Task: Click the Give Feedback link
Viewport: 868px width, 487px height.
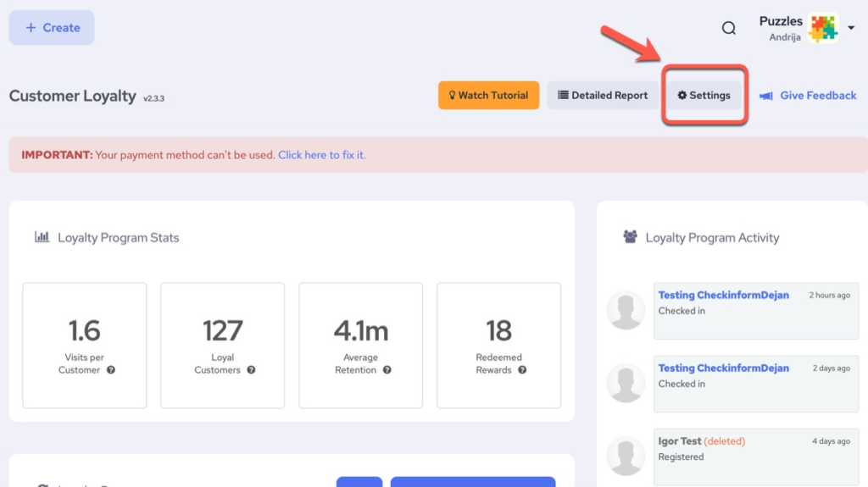Action: click(x=809, y=96)
